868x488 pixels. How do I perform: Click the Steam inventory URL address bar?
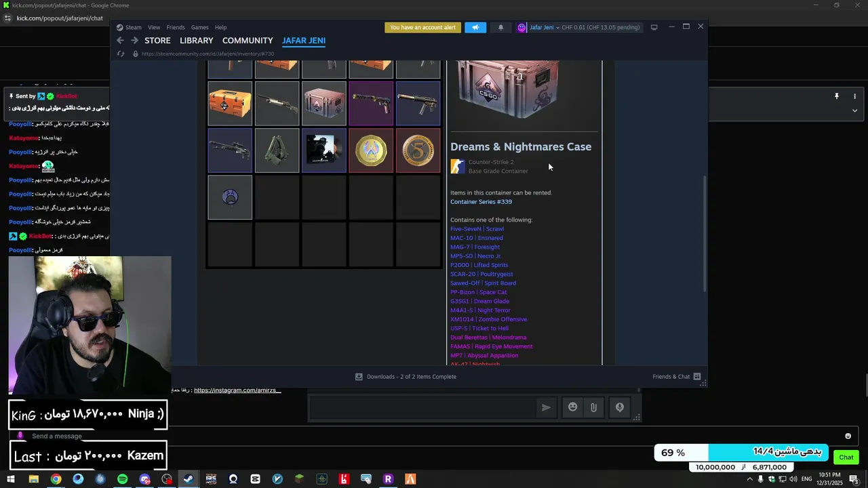click(x=208, y=54)
